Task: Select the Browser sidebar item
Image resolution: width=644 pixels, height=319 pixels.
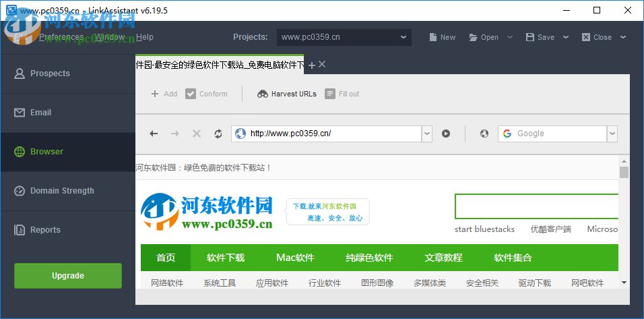Action: point(68,152)
